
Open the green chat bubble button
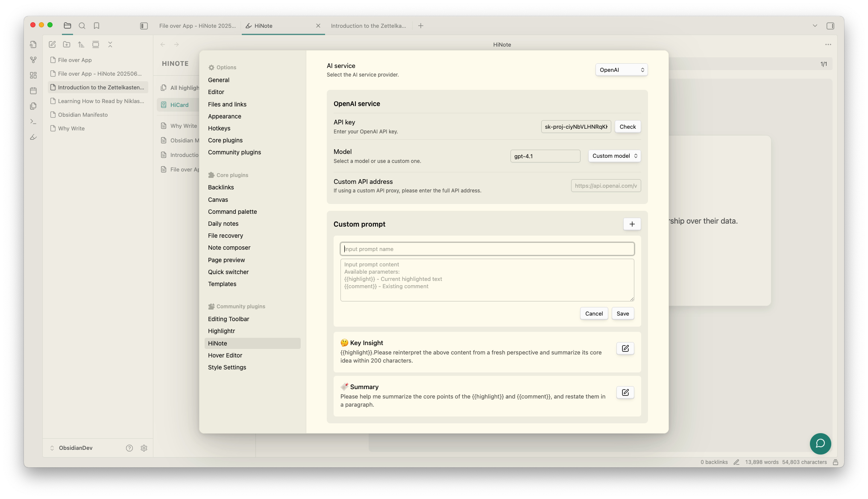click(x=820, y=443)
